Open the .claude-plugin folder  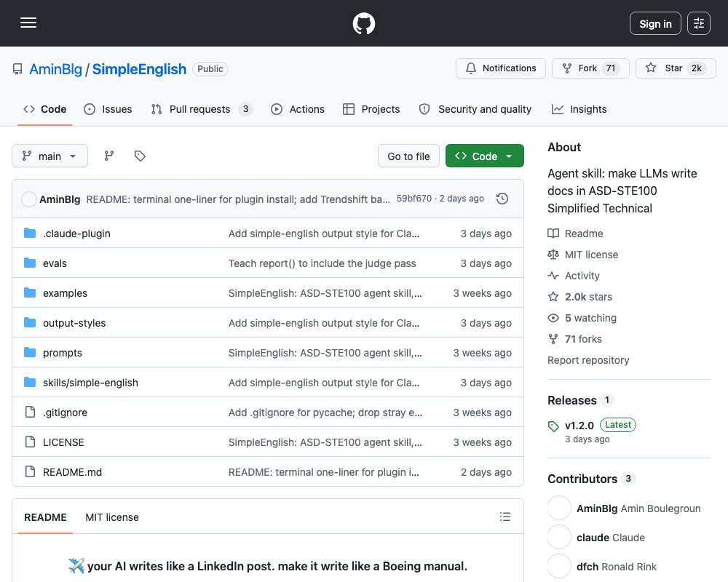click(x=76, y=234)
